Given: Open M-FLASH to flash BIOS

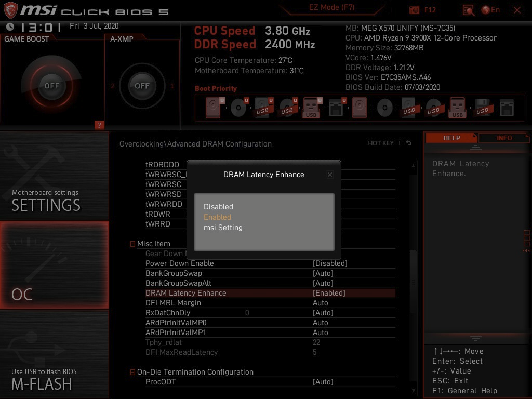Looking at the screenshot, I should tap(54, 354).
